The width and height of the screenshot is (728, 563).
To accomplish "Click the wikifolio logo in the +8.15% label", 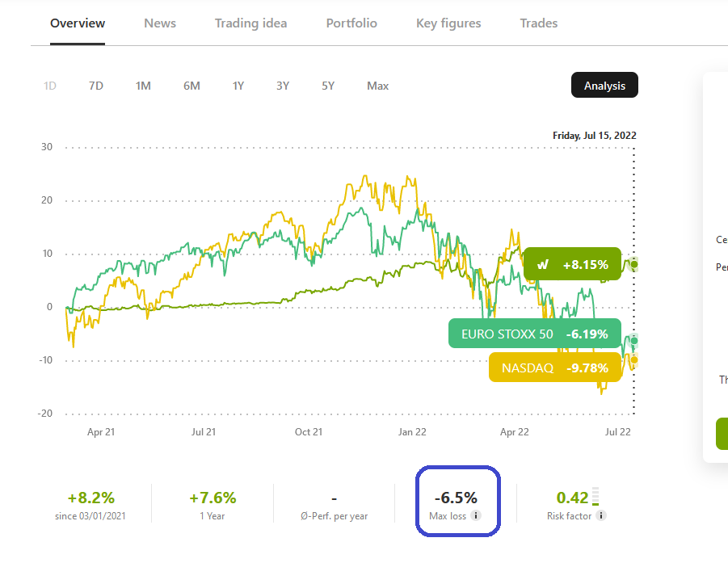I will click(x=543, y=264).
